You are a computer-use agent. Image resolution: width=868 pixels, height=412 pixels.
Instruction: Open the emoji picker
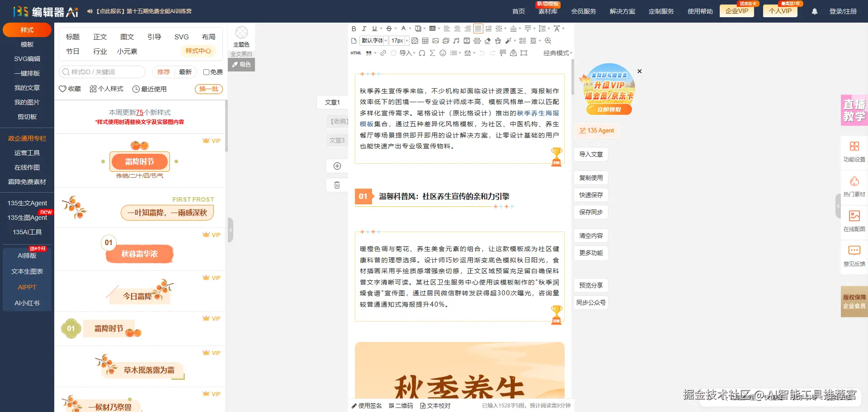coord(443,53)
